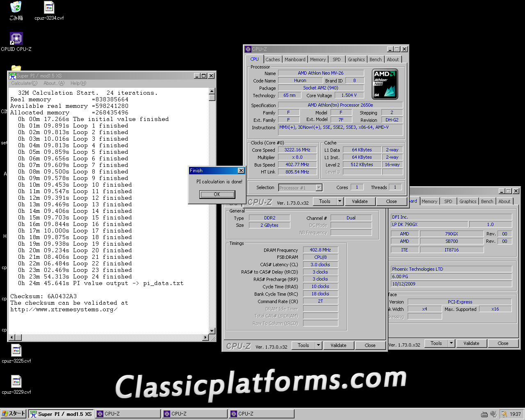
Task: Open the Help menu in Super PI
Action: 78,83
